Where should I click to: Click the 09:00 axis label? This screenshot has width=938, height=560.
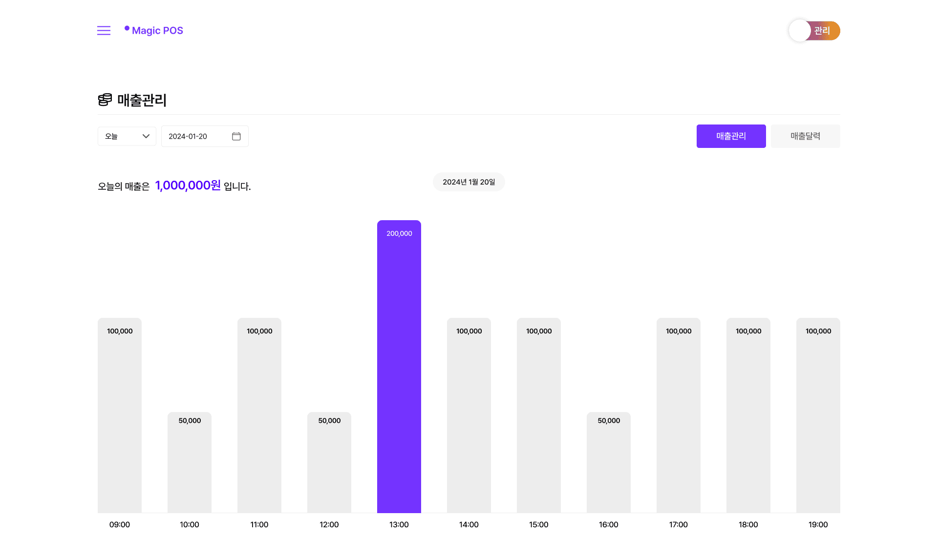[120, 525]
